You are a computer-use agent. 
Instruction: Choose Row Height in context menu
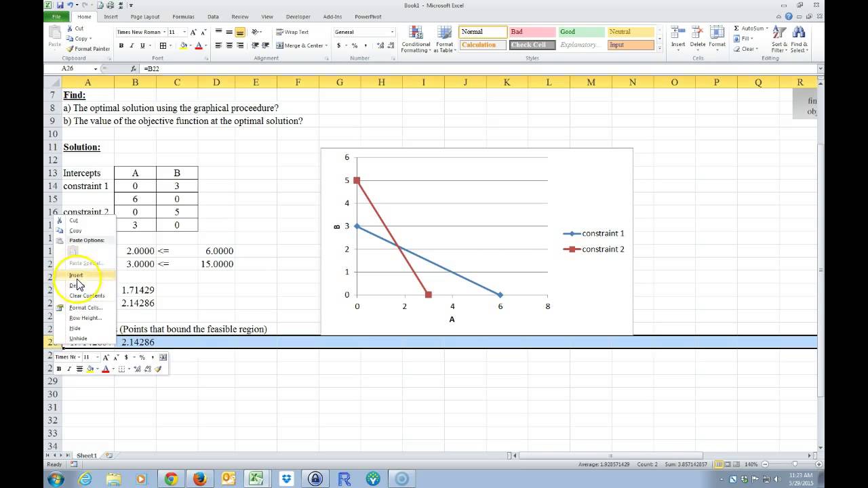(85, 318)
